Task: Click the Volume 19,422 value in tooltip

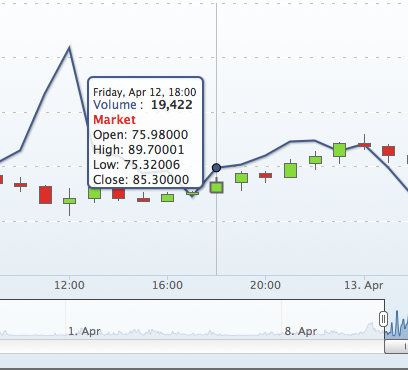Action: [x=172, y=105]
